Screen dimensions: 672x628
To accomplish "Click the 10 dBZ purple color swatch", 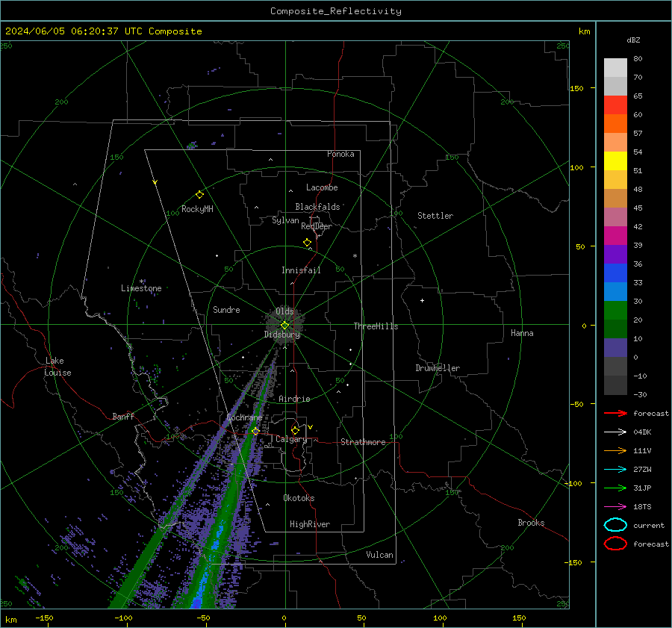I will pos(615,347).
